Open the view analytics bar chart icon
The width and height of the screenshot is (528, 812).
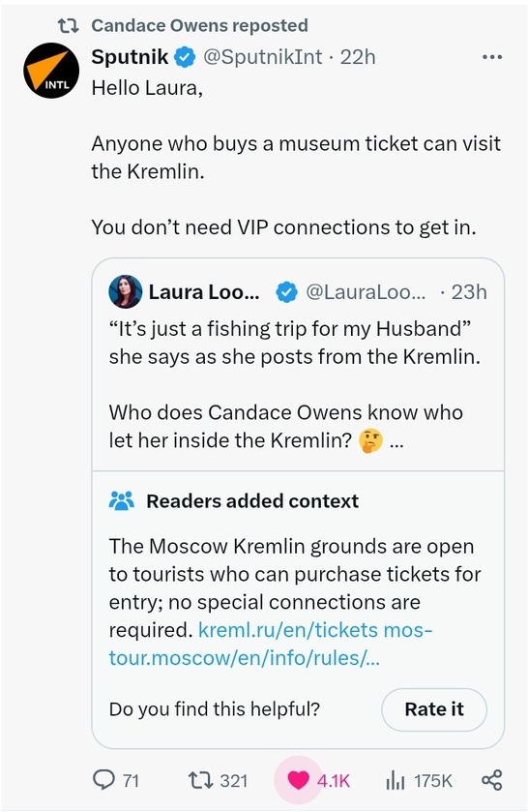pyautogui.click(x=396, y=780)
